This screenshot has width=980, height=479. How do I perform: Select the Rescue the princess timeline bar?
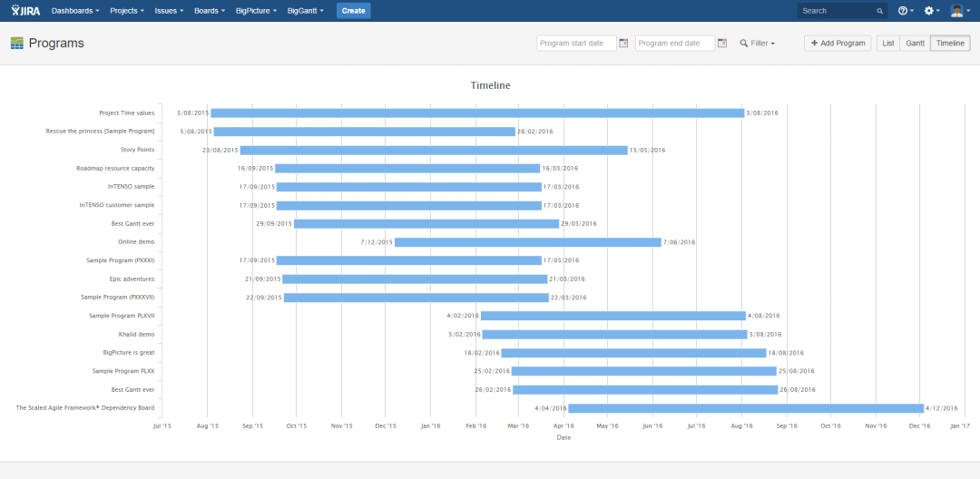point(365,132)
